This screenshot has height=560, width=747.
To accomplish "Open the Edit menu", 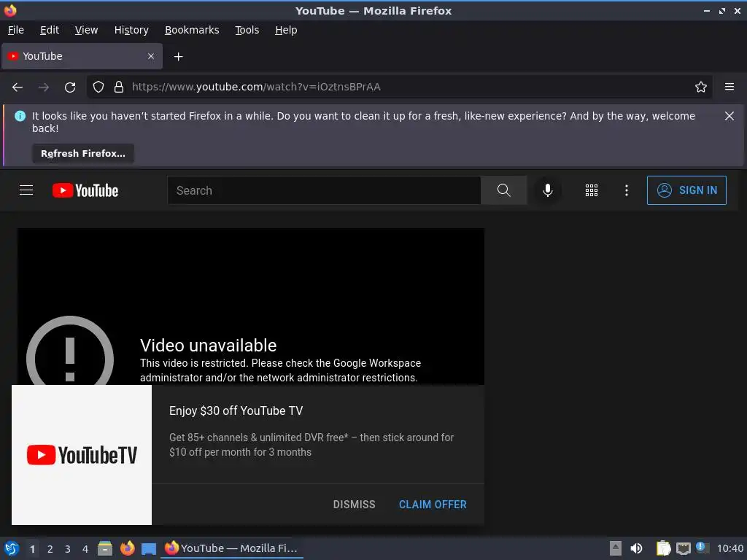I will [50, 30].
